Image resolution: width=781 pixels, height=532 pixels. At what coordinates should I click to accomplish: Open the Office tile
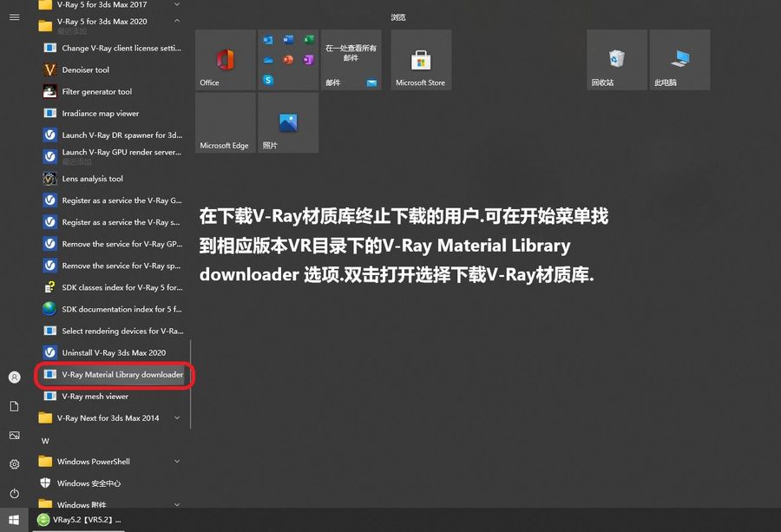tap(225, 60)
